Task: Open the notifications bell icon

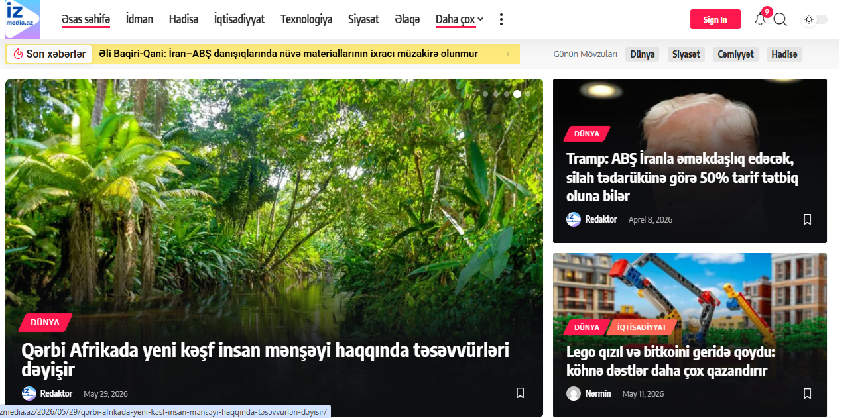Action: [761, 19]
